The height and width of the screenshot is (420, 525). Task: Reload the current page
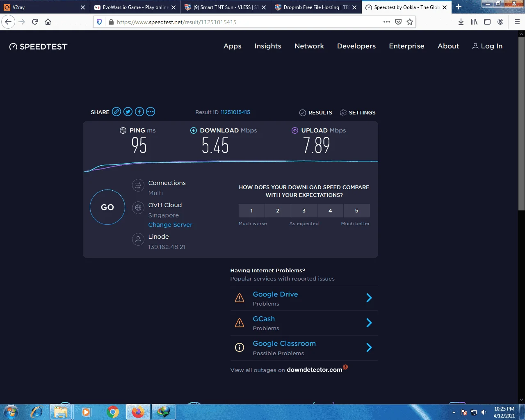35,22
